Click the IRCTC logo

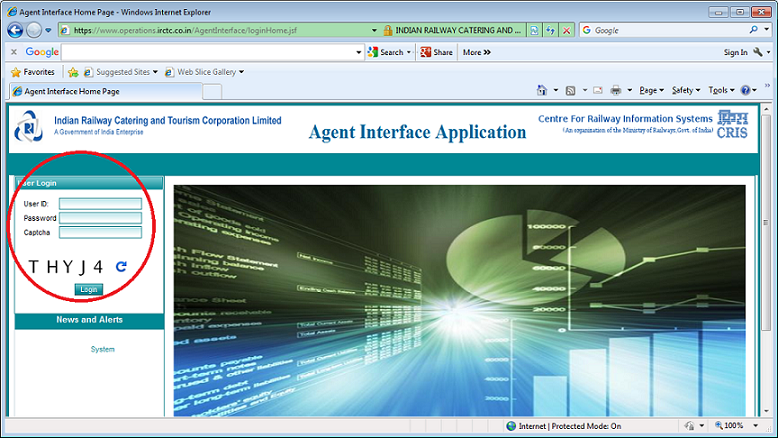click(x=29, y=127)
